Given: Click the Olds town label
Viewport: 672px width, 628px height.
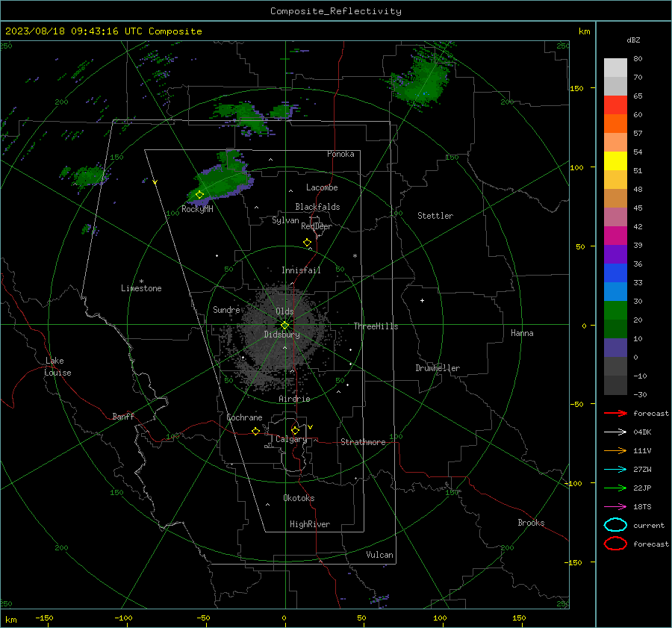Looking at the screenshot, I should click(x=284, y=311).
